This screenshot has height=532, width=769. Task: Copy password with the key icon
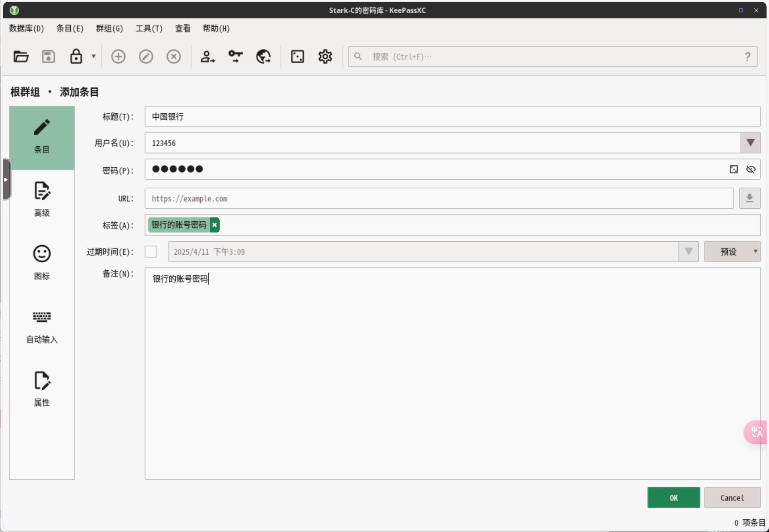pyautogui.click(x=235, y=57)
